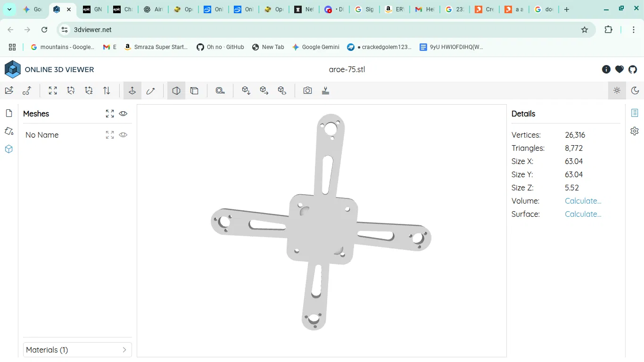Open the tab search dropdown
644x362 pixels.
pyautogui.click(x=9, y=9)
